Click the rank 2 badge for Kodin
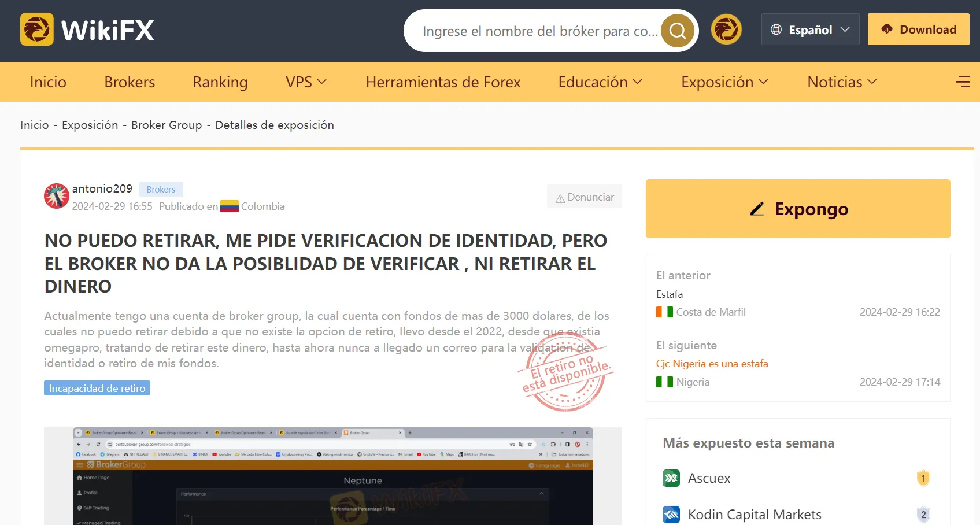The width and height of the screenshot is (980, 525). click(923, 514)
